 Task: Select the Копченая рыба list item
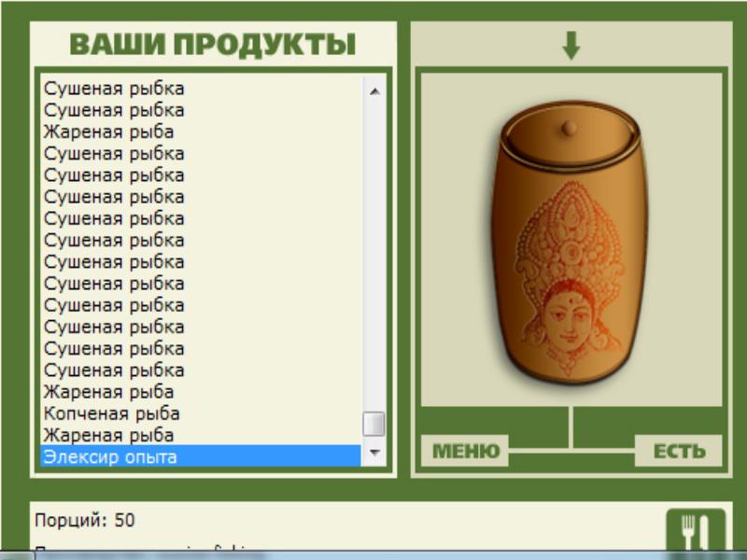(201, 413)
